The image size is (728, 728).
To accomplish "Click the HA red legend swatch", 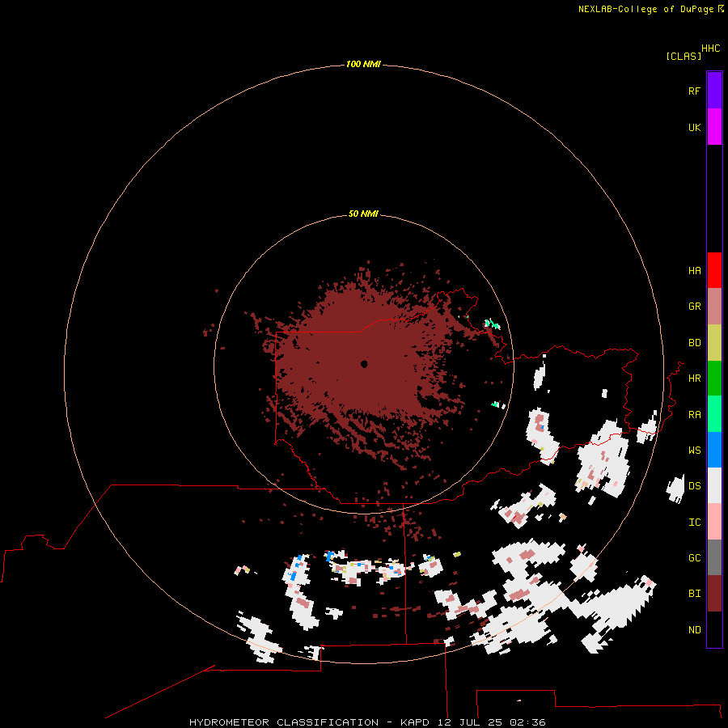I will tap(714, 270).
